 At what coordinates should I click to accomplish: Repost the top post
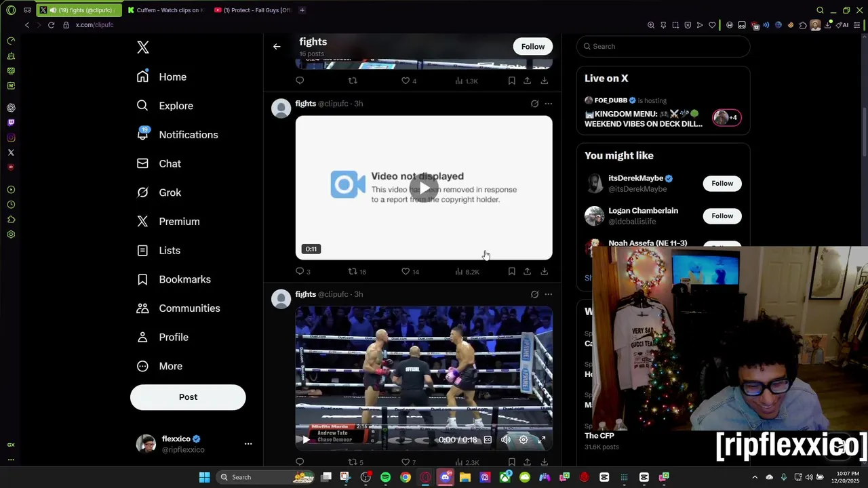tap(353, 81)
